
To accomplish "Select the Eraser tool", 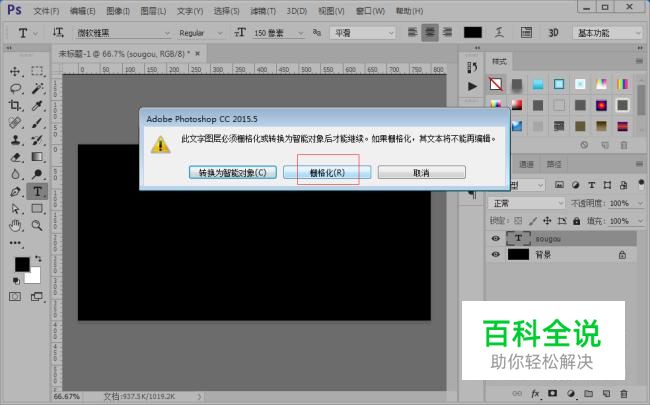I will point(15,157).
